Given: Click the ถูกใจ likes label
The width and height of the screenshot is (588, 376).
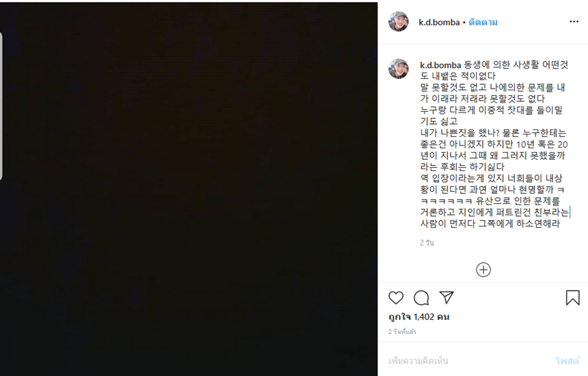Looking at the screenshot, I should coord(400,317).
